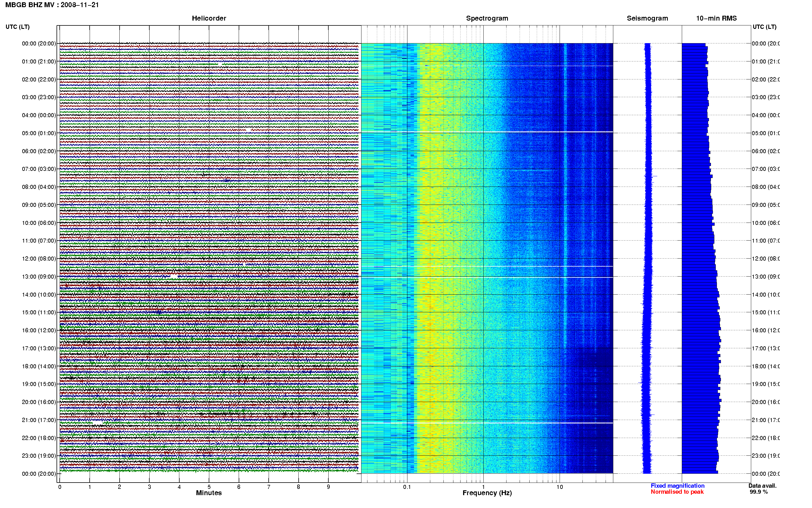Image resolution: width=812 pixels, height=508 pixels.
Task: Click the right-side UTC (LT) label
Action: [x=764, y=27]
